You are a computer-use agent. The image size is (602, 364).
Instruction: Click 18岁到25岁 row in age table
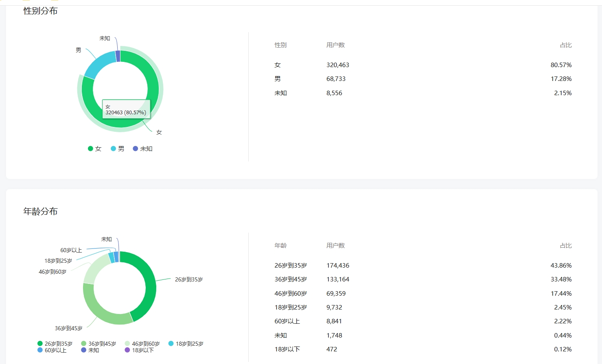tap(291, 307)
